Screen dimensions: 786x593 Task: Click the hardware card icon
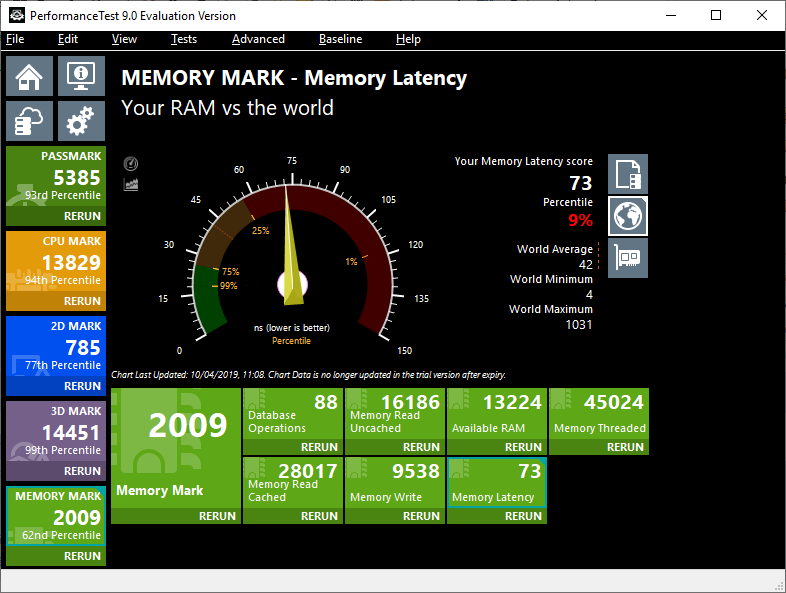click(x=628, y=258)
